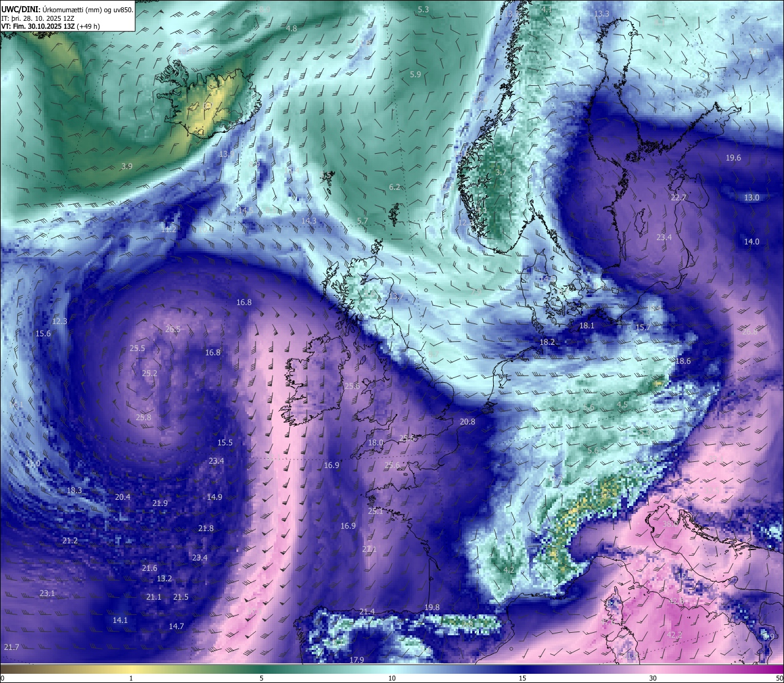This screenshot has width=784, height=683.
Task: Click the 11.2 value in the North Atlantic
Action: click(169, 230)
